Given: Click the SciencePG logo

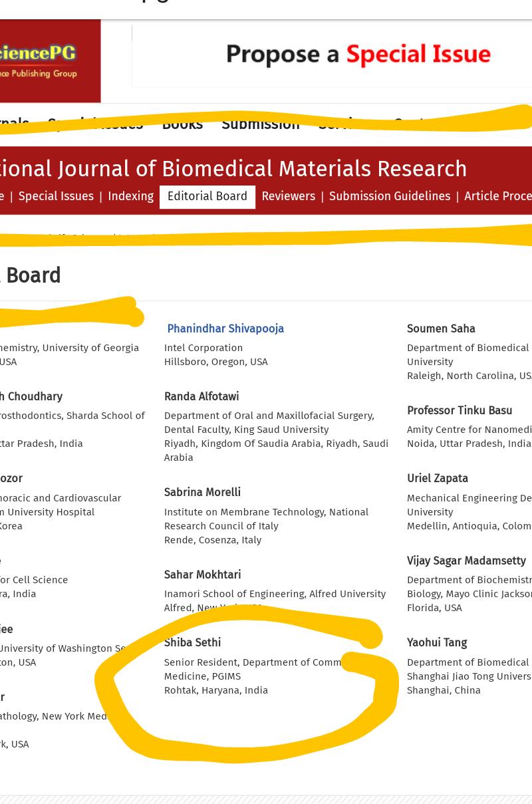Looking at the screenshot, I should tap(50, 61).
